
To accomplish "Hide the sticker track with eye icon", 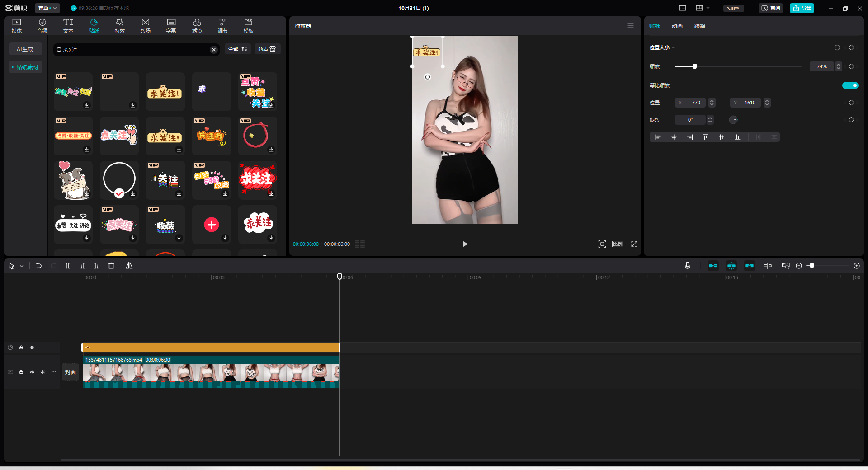I will (32, 348).
